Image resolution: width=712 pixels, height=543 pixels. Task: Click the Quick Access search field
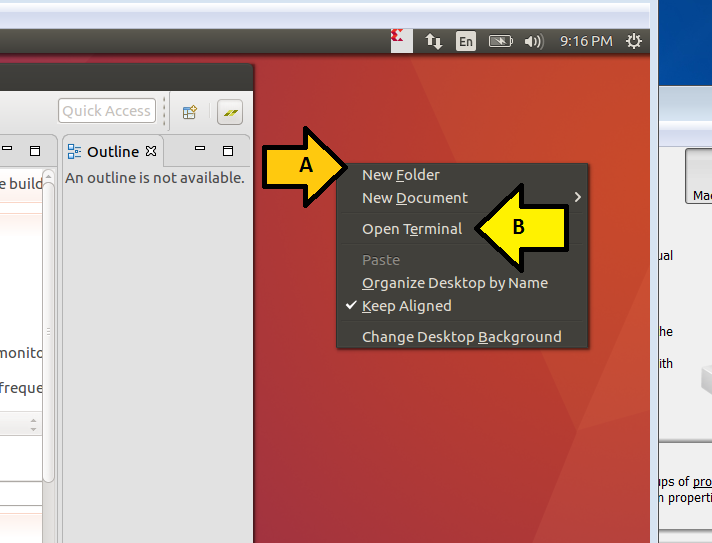click(x=107, y=111)
